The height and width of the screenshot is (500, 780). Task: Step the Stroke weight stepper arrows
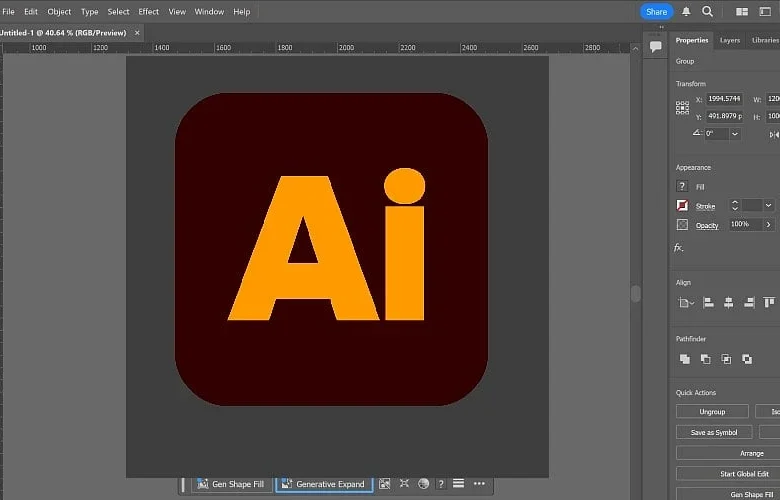[x=735, y=205]
